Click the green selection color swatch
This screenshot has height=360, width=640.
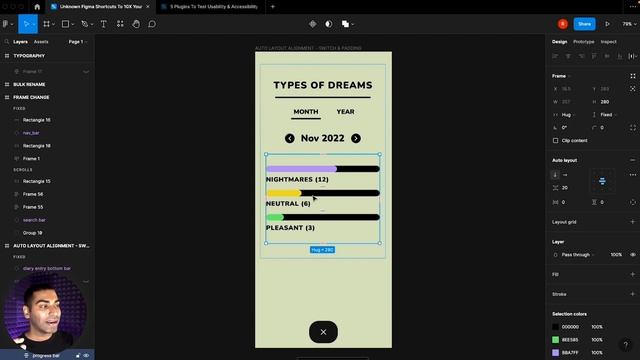click(556, 340)
